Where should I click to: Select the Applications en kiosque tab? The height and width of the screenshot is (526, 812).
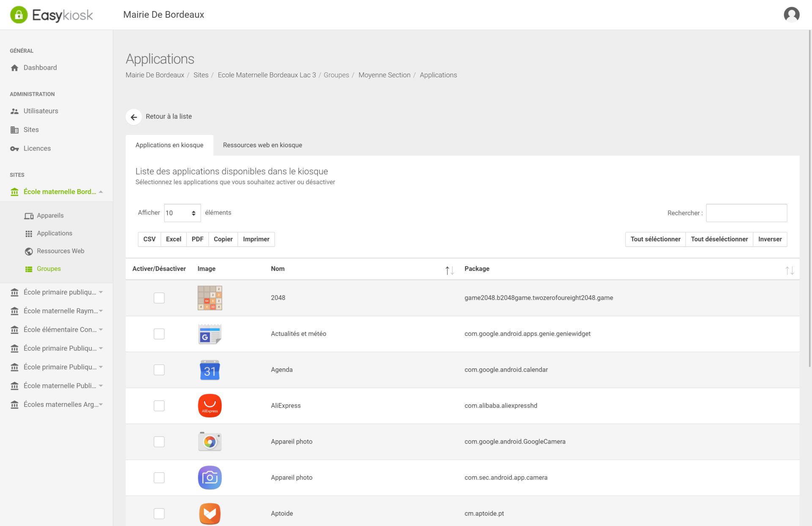pyautogui.click(x=170, y=144)
